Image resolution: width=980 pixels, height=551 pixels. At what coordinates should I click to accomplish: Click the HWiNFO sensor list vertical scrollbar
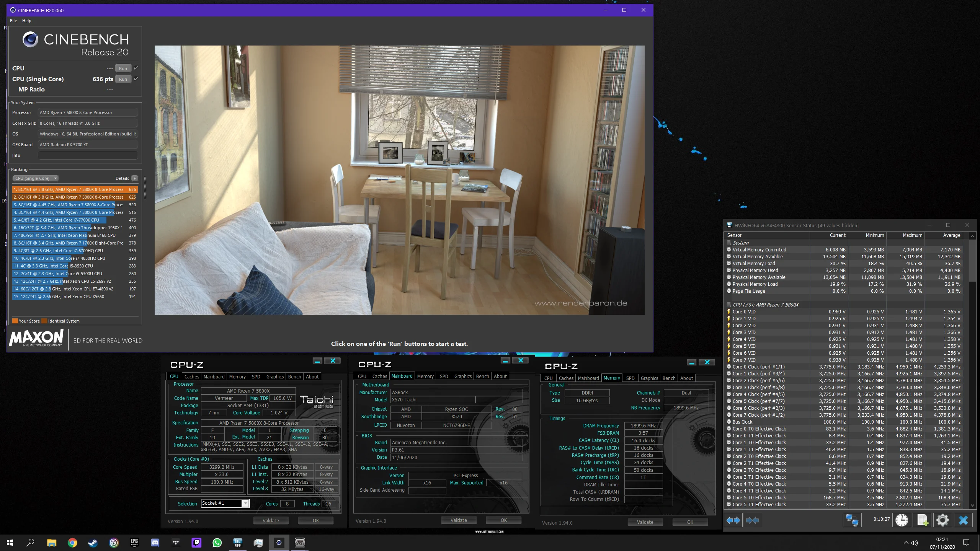click(972, 371)
